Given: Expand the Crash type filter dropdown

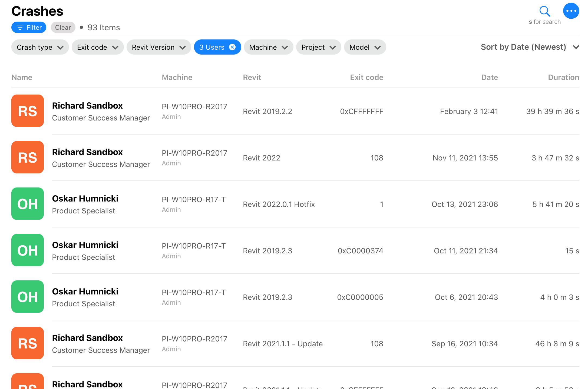Looking at the screenshot, I should [x=40, y=47].
